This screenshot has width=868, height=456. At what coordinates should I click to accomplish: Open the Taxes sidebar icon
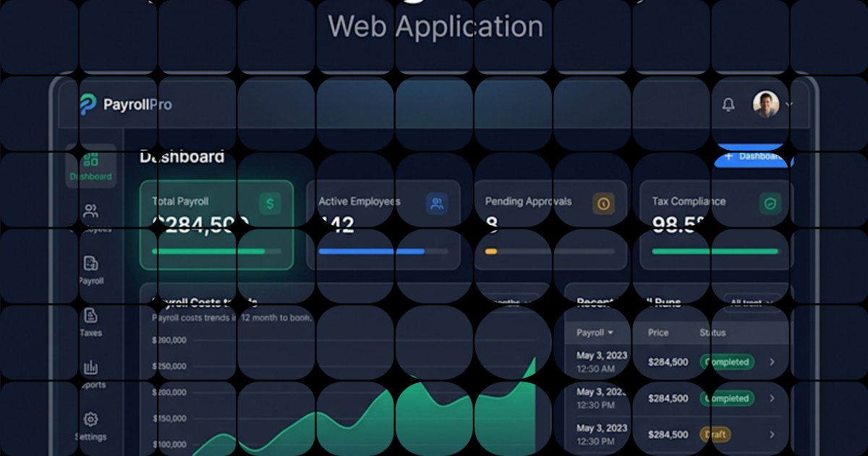(90, 316)
